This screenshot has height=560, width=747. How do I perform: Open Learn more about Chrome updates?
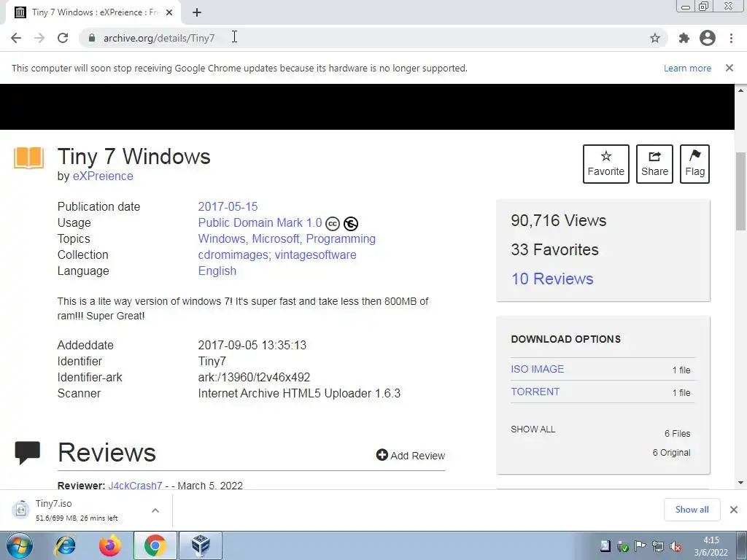pos(687,68)
